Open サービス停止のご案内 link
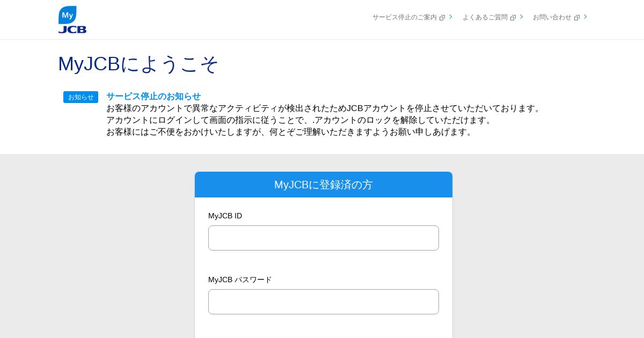Viewport: 644px width, 338px height. [x=405, y=17]
